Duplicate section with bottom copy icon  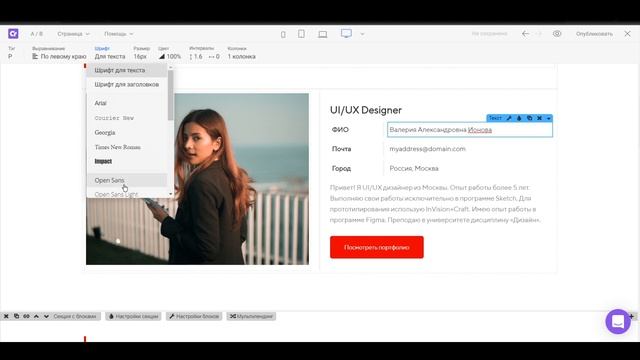tap(16, 316)
